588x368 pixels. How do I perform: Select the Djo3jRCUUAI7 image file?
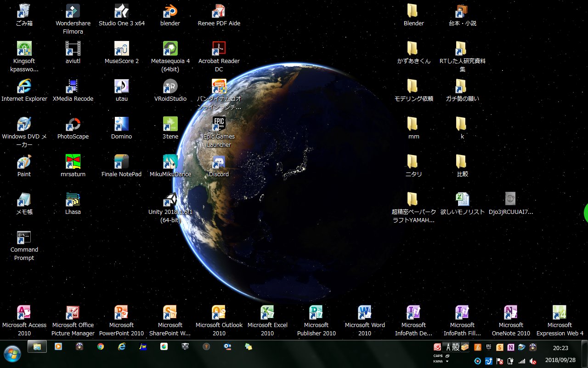[511, 203]
